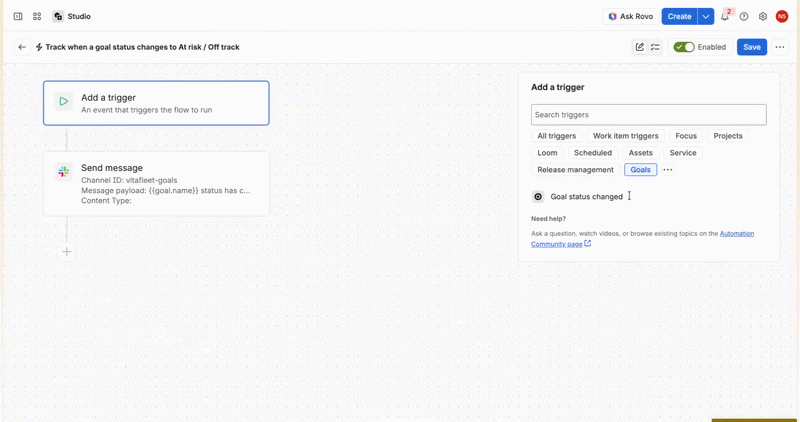Select the Projects filter chip

point(728,136)
